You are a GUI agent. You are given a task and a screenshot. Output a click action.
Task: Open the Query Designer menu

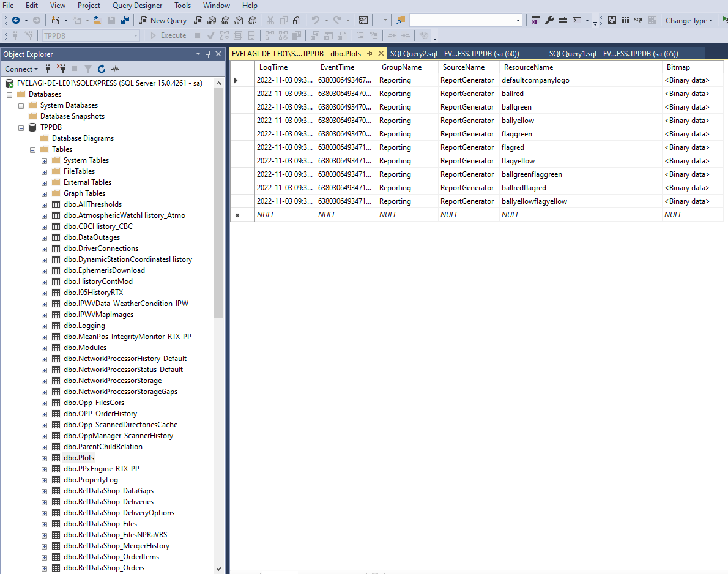point(137,6)
